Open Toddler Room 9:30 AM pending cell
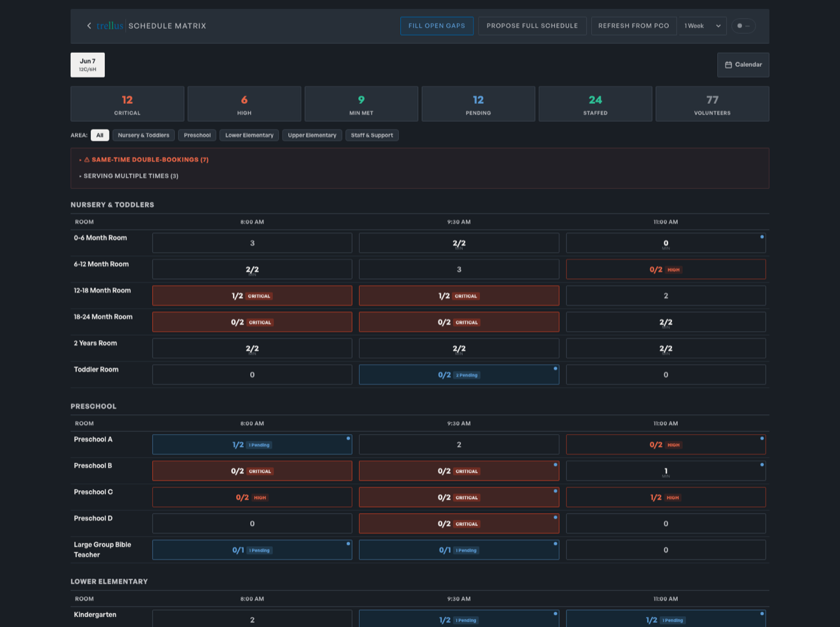This screenshot has width=840, height=627. pos(459,375)
